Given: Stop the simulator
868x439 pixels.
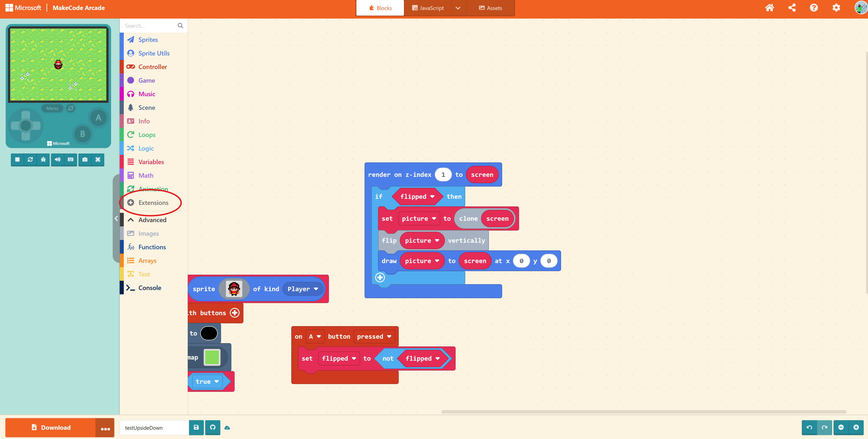Looking at the screenshot, I should tap(17, 160).
